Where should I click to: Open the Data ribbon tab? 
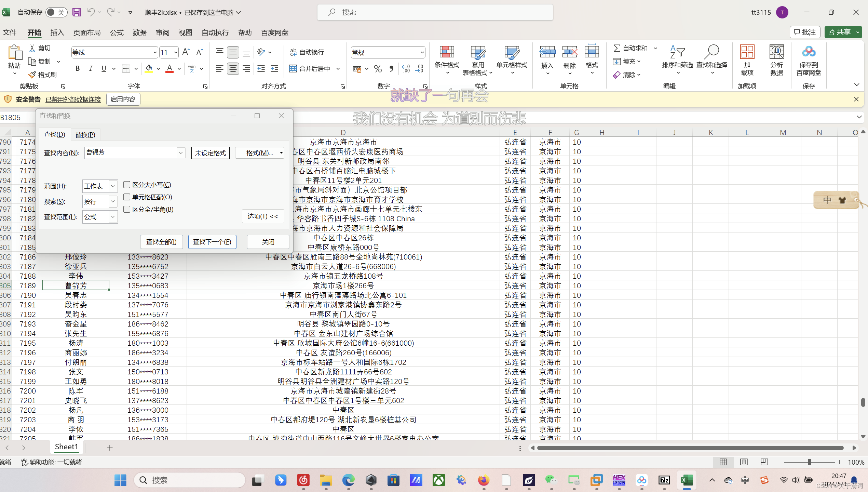[139, 32]
